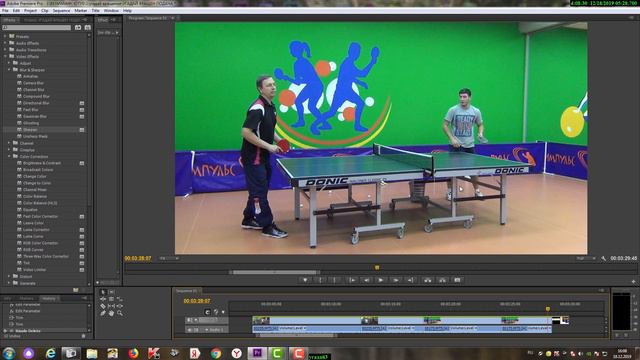Select the RGB Curves effect
The height and width of the screenshot is (360, 640).
[x=33, y=249]
